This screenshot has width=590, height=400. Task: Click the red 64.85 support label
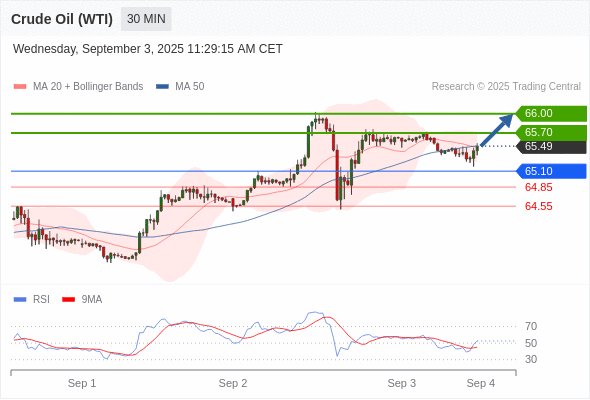[538, 187]
